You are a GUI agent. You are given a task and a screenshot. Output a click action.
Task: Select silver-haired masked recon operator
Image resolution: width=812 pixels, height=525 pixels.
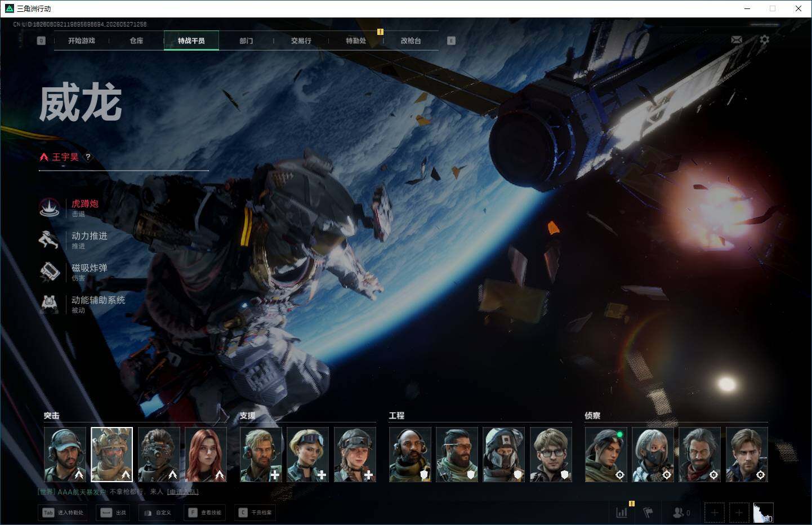pyautogui.click(x=653, y=455)
